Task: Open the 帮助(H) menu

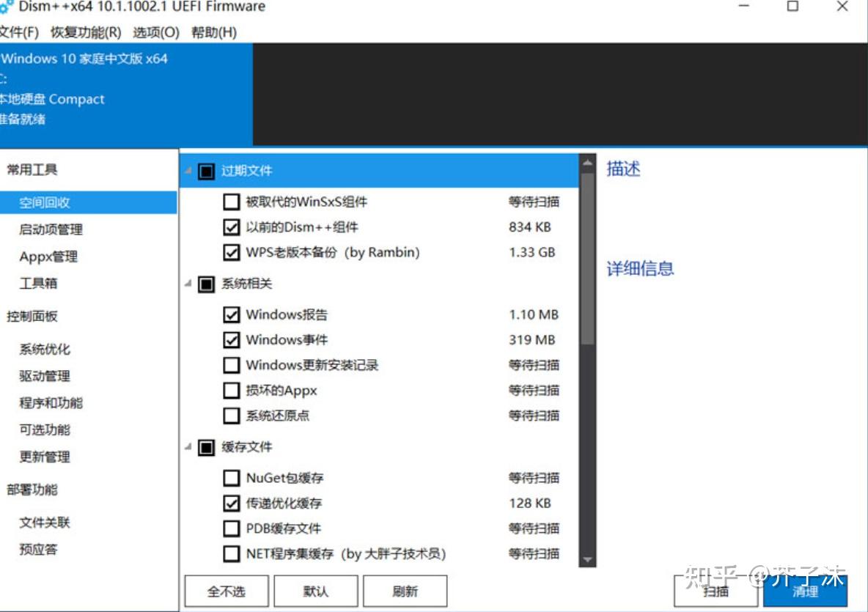Action: click(213, 32)
